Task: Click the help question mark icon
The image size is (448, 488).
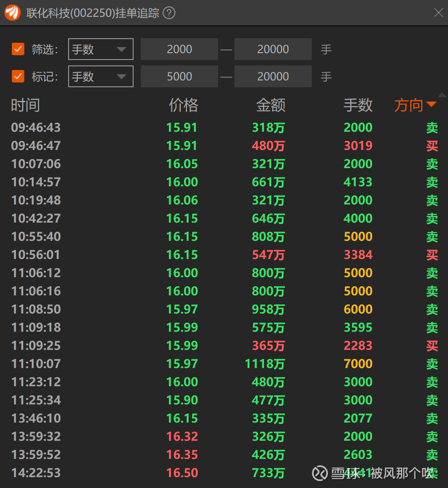Action: coord(169,13)
